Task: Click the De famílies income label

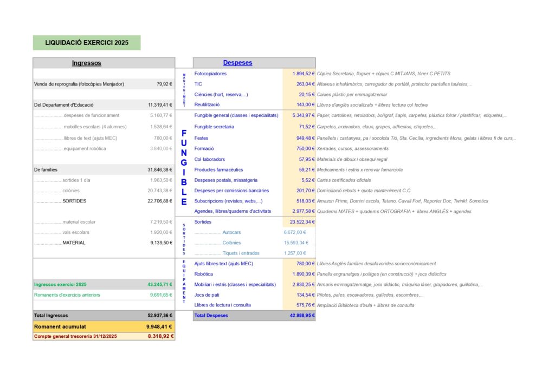Action: pos(46,169)
